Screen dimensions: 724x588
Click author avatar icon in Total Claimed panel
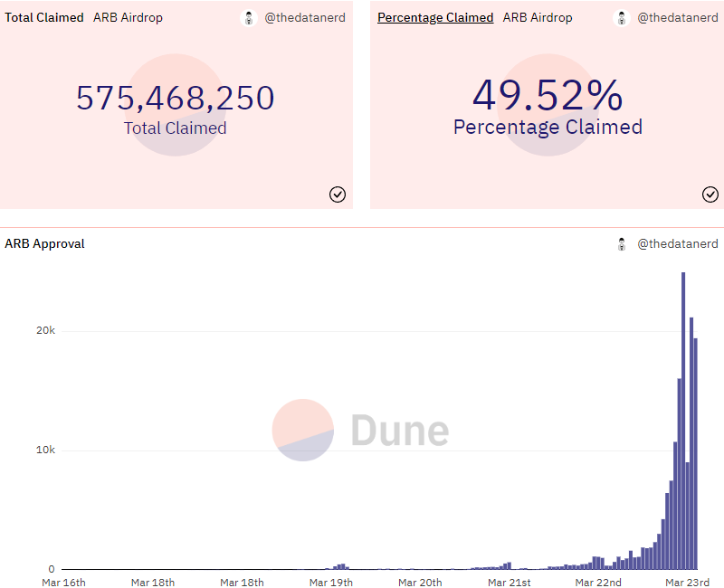pyautogui.click(x=249, y=18)
